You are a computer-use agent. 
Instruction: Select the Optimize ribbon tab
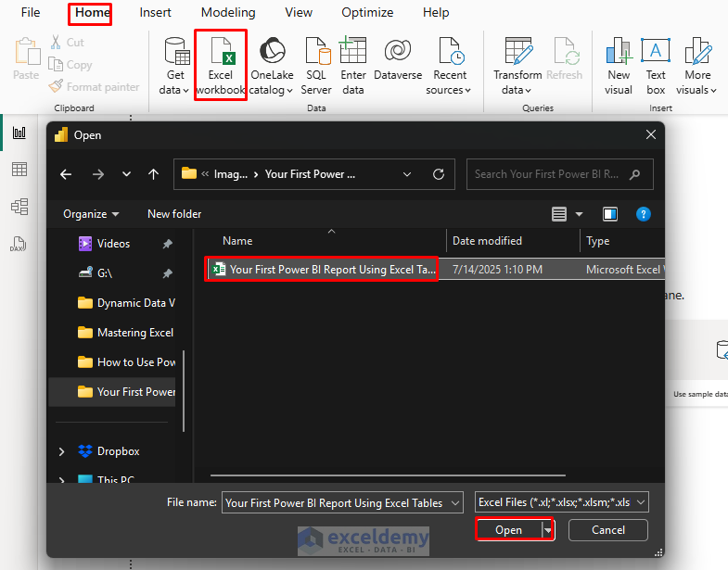367,13
